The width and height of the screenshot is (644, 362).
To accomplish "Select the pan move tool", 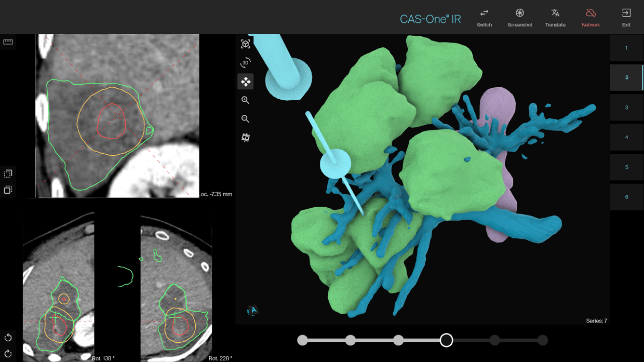I will [246, 82].
